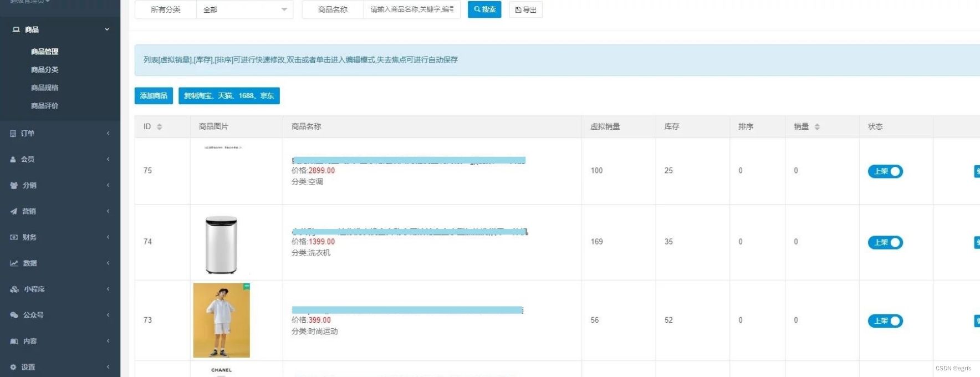Image resolution: width=980 pixels, height=377 pixels.
Task: Click the settings (设置) gear icon
Action: (x=13, y=367)
